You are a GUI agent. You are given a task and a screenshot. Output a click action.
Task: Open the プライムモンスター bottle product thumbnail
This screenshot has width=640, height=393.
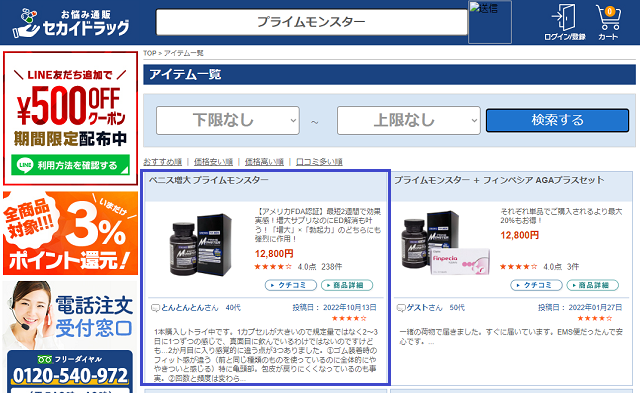(200, 244)
